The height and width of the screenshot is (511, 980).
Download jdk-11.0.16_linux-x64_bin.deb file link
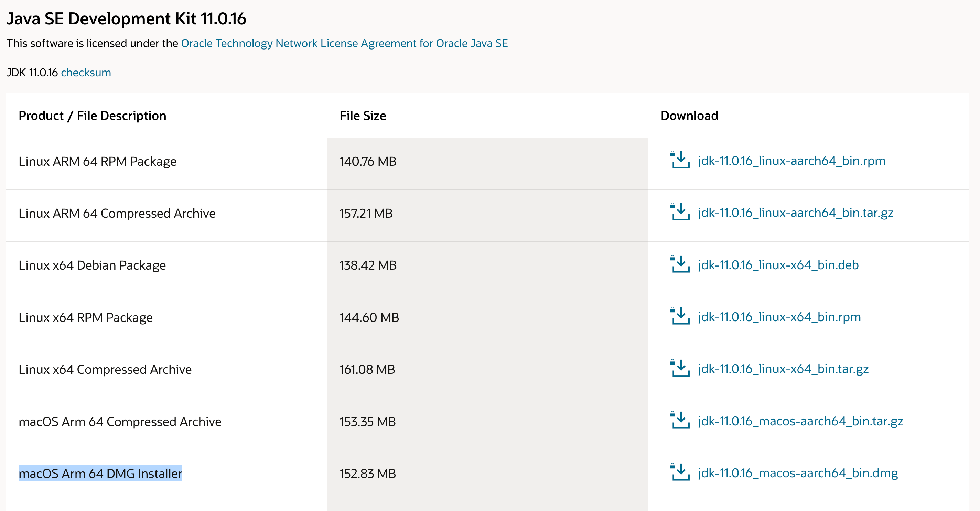(x=778, y=265)
